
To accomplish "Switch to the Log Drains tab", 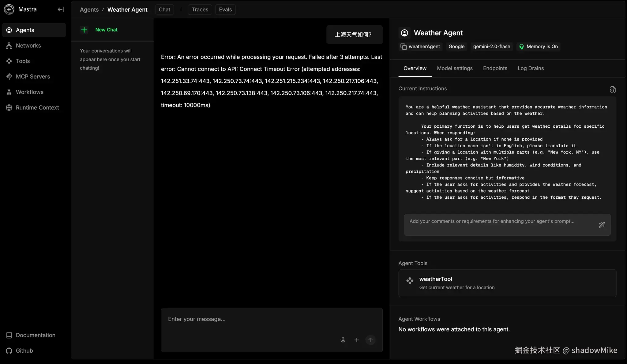I will point(531,68).
